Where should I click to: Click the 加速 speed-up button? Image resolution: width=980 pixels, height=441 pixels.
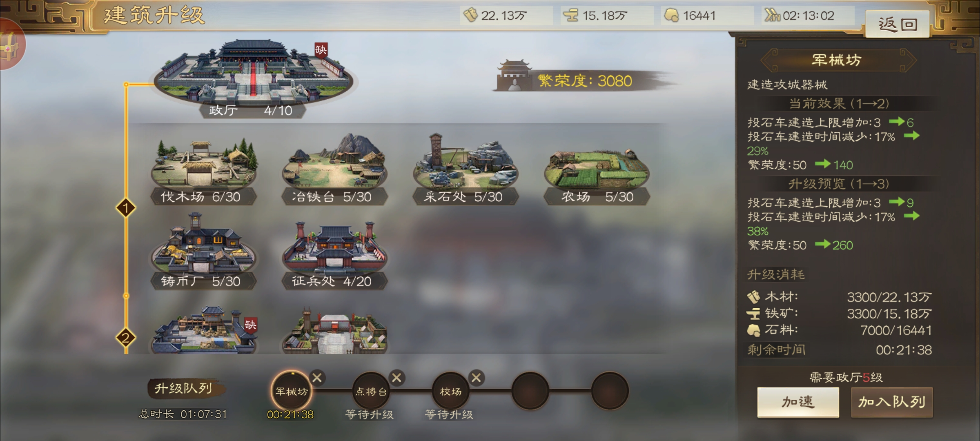pyautogui.click(x=798, y=402)
